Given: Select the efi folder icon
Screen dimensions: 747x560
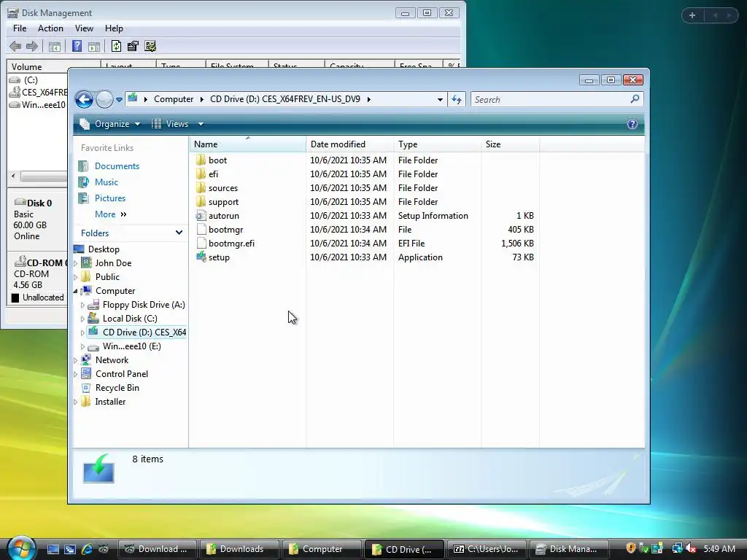Looking at the screenshot, I should [x=201, y=174].
